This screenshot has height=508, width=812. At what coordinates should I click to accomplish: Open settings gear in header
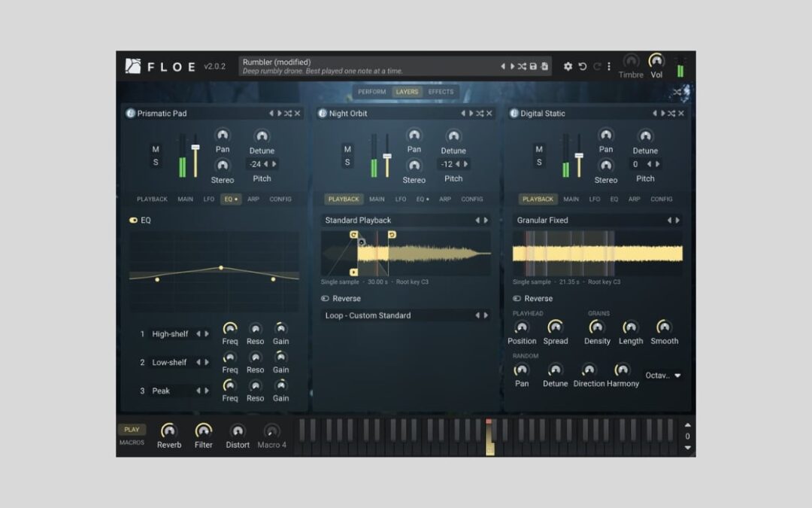[x=568, y=66]
